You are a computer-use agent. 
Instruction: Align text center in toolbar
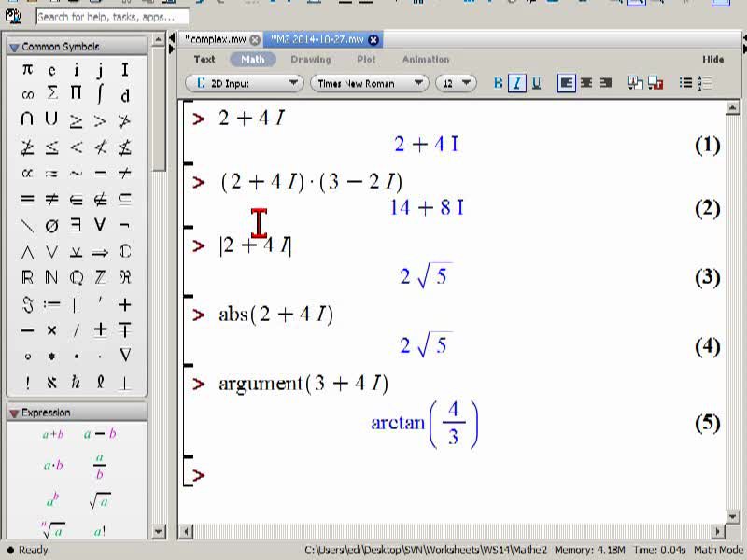pyautogui.click(x=586, y=83)
